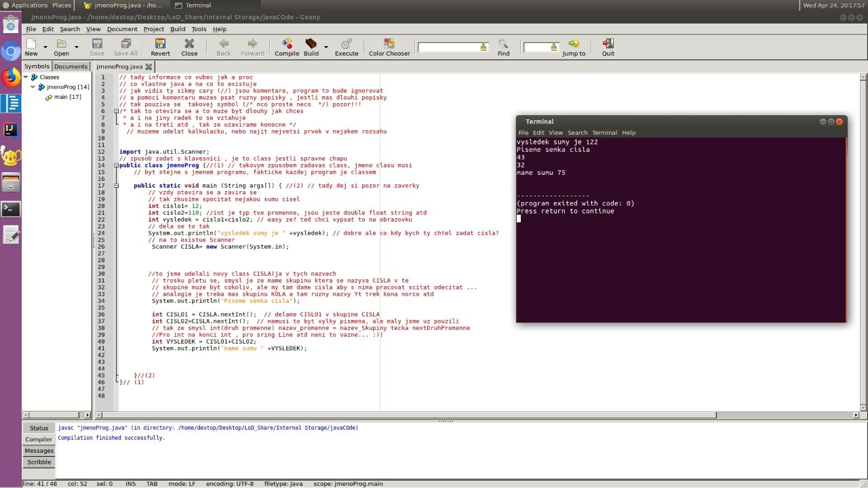Clear the search field using its broom icon
The height and width of the screenshot is (488, 868).
point(484,47)
